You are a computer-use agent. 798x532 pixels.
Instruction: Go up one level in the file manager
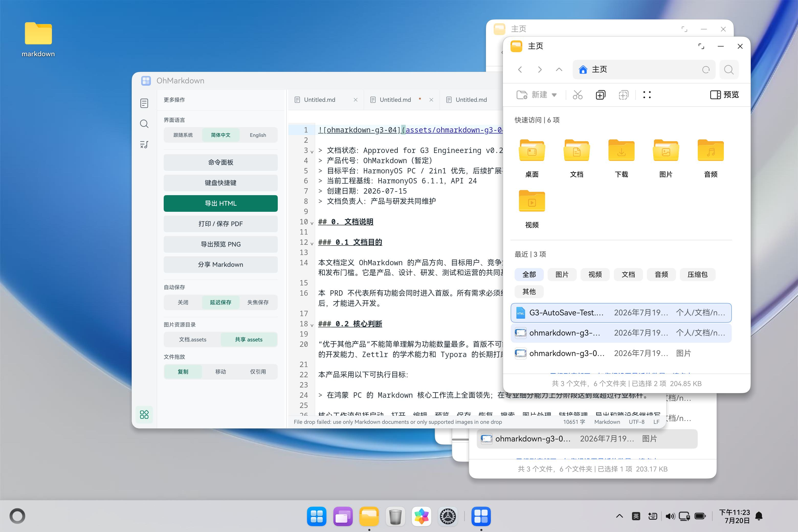pyautogui.click(x=559, y=70)
